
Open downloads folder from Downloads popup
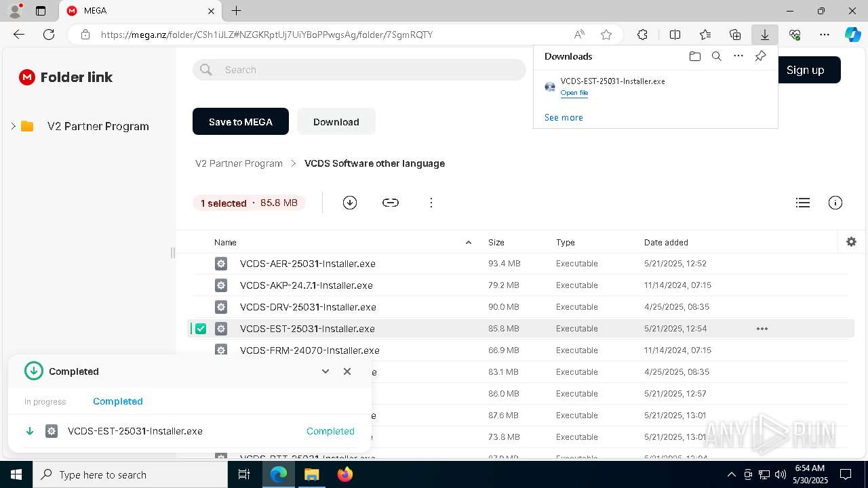(x=694, y=56)
